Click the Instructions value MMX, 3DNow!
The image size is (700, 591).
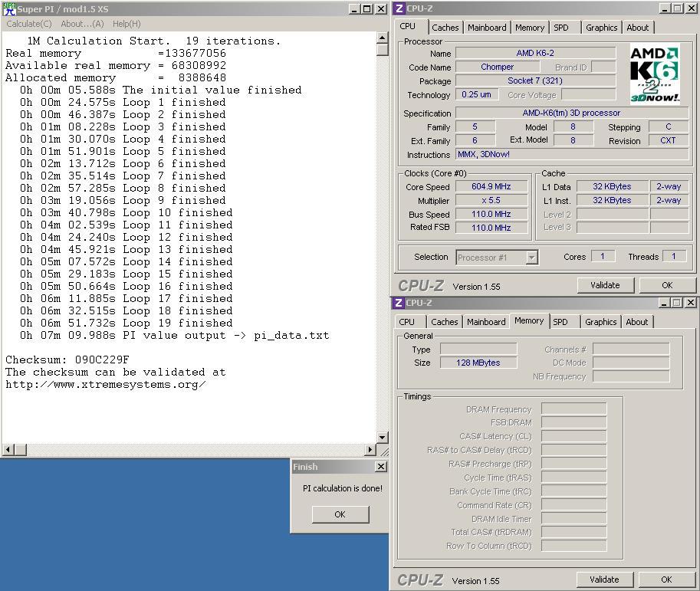(572, 154)
